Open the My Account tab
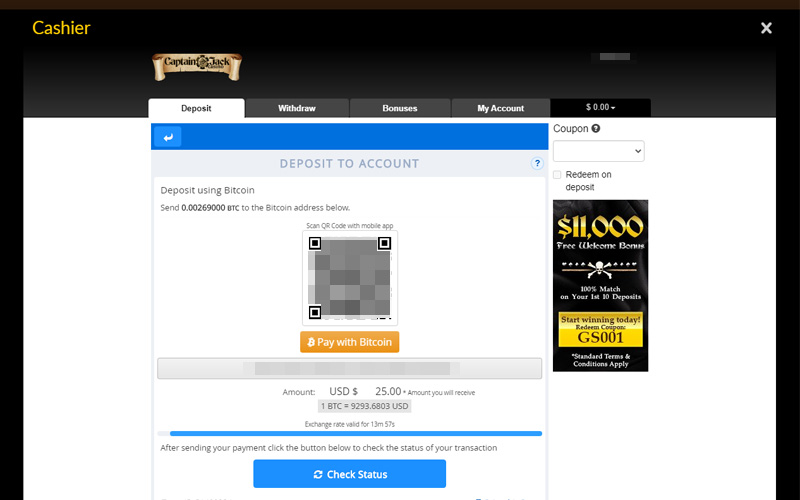Screen dimensions: 800x500 point(501,108)
